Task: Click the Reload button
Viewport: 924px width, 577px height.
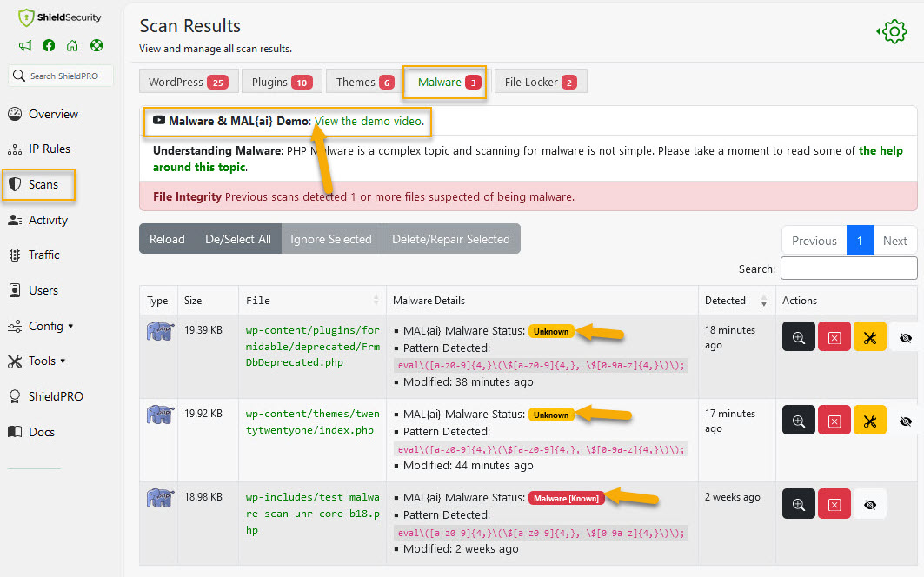Action: pos(167,239)
